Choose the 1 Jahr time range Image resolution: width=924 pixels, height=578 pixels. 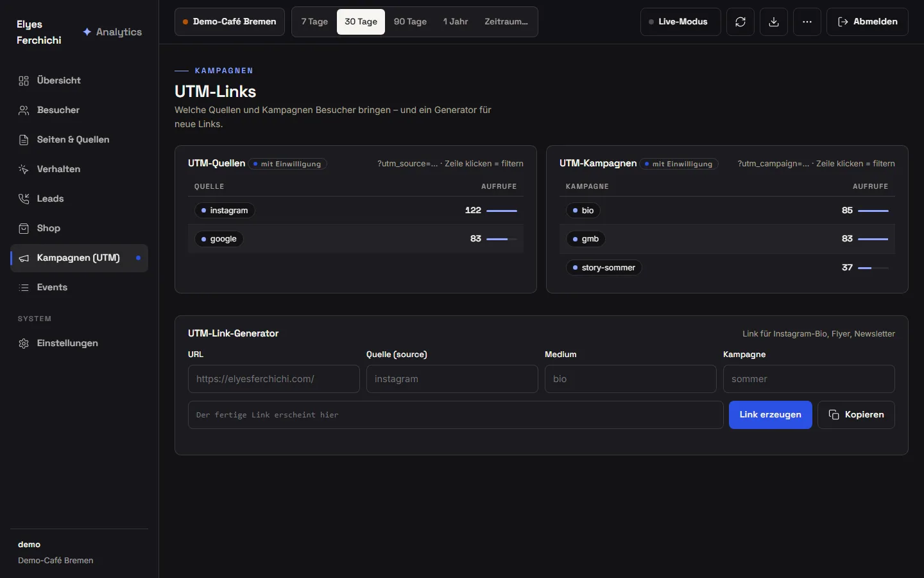456,22
